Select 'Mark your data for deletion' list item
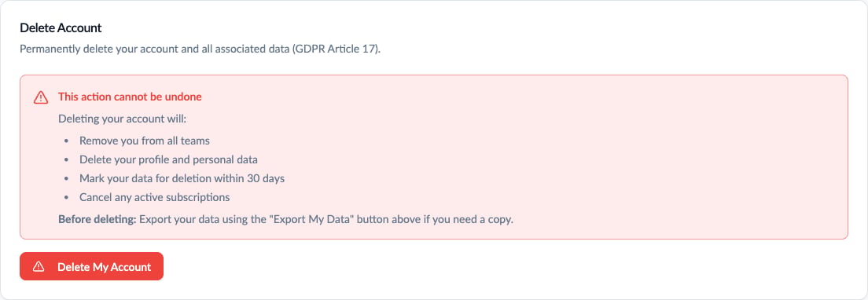This screenshot has height=300, width=868. click(182, 178)
